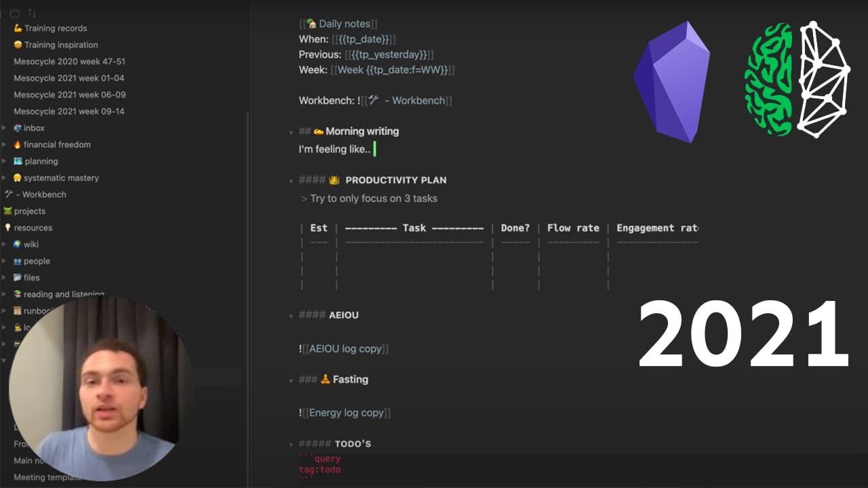Expand the people folder arrow
This screenshot has width=868, height=488.
point(5,261)
